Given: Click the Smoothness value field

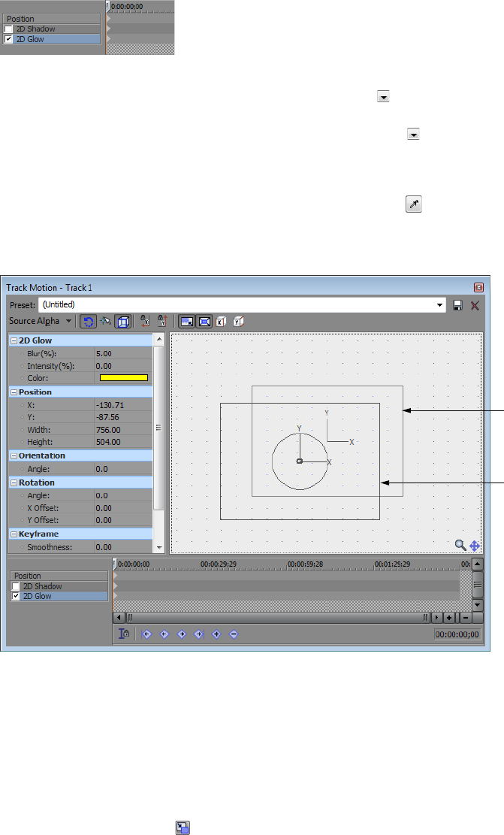Looking at the screenshot, I should (x=123, y=547).
